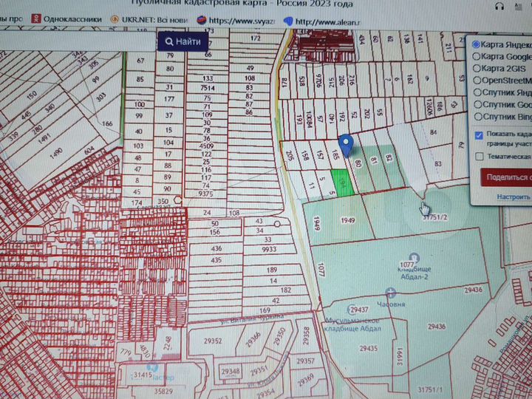Select the Спутник Bing satellite layer
532x399 pixels.
[x=477, y=116]
